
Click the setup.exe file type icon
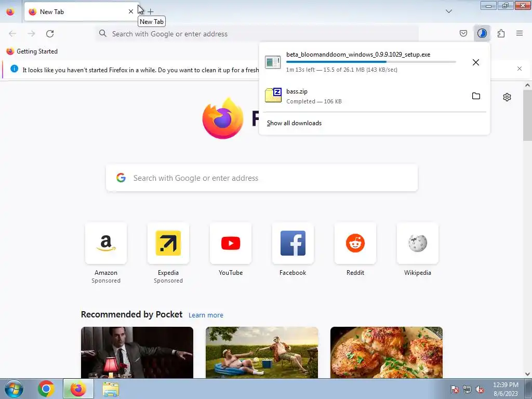(273, 62)
